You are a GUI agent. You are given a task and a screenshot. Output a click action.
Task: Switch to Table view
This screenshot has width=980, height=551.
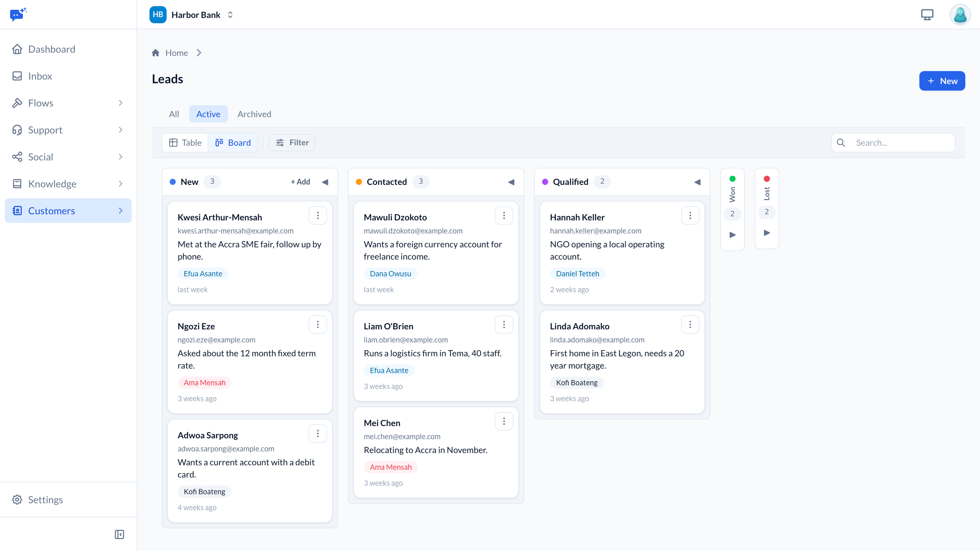pos(185,142)
